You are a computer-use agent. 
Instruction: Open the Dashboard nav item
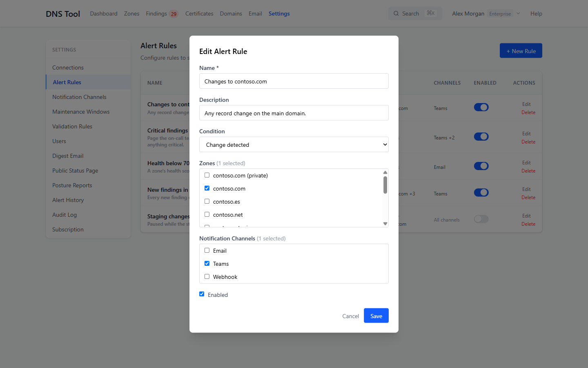[104, 13]
